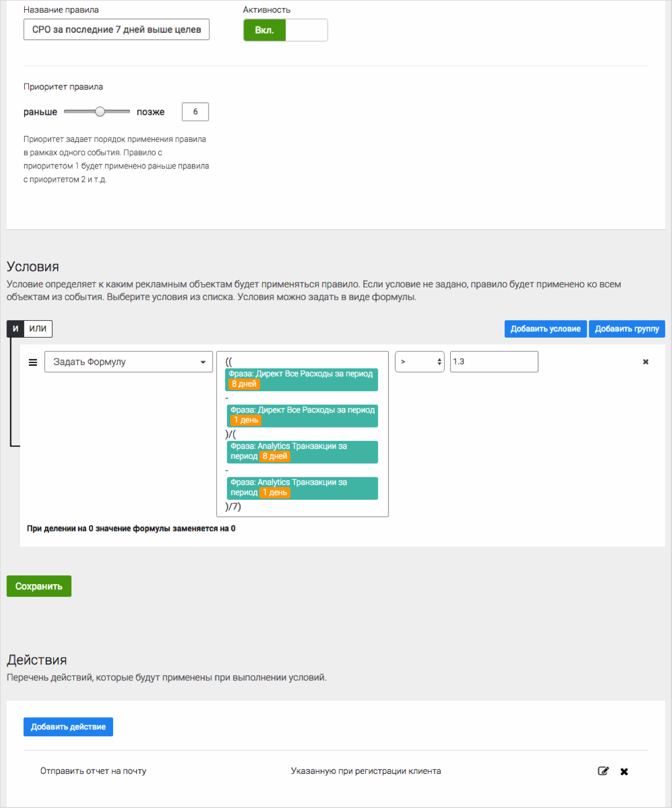Click the Добавить условие button
Screen dimensions: 672x808
coord(546,328)
